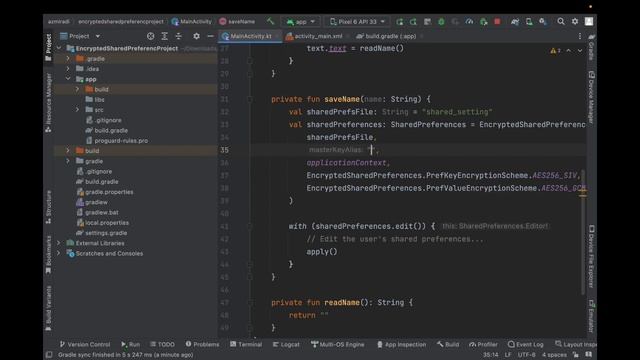Viewport: 640px width, 360px height.
Task: Open the Device Manager toolbar icon
Action: coord(529,22)
